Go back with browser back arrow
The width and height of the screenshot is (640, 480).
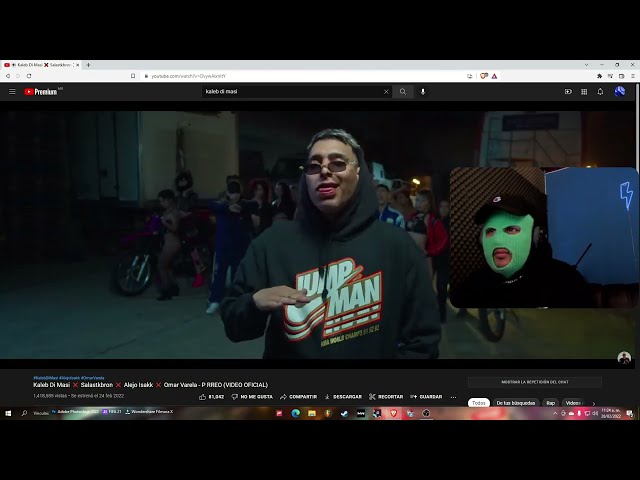pyautogui.click(x=8, y=76)
